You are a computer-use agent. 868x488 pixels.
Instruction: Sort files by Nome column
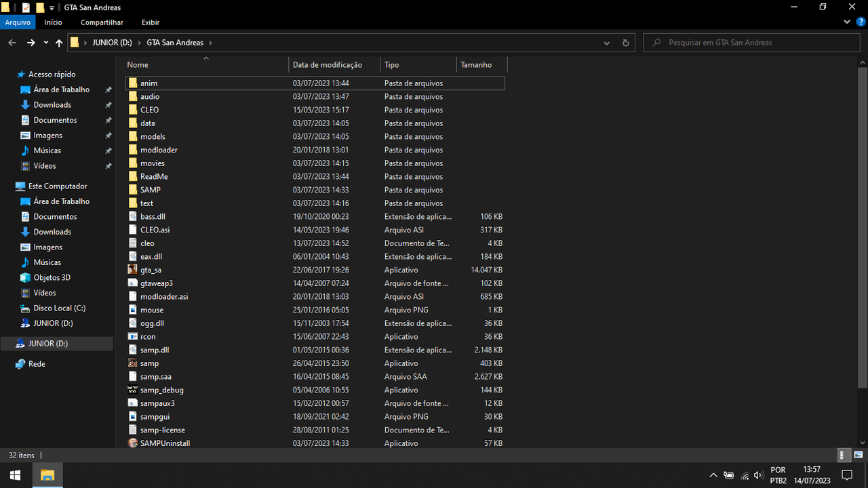[x=206, y=65]
